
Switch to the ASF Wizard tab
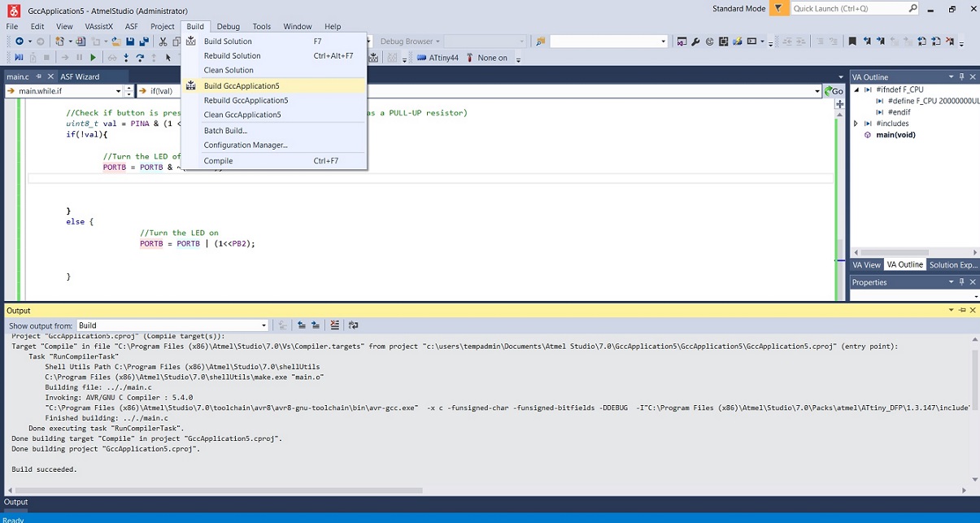point(81,76)
